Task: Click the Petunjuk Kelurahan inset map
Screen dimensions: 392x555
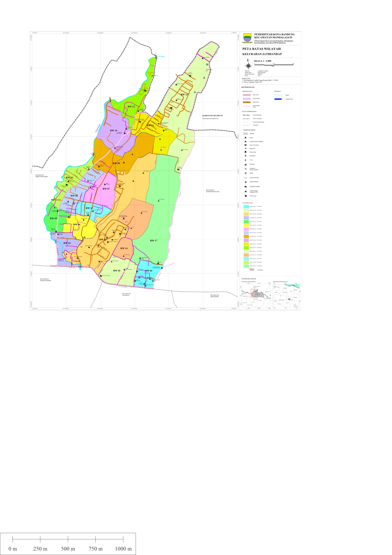Action: [x=256, y=296]
